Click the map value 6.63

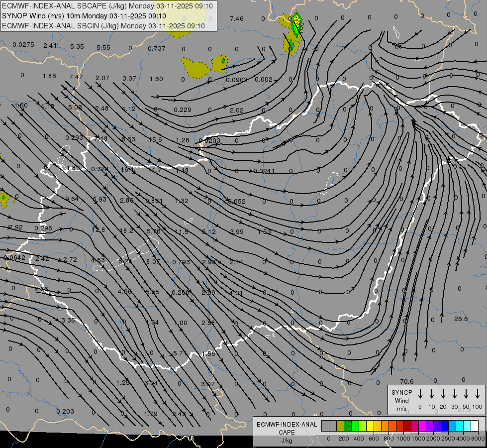[128, 139]
